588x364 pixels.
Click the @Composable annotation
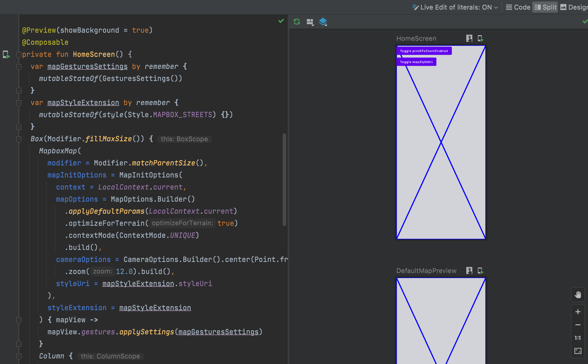(x=45, y=42)
